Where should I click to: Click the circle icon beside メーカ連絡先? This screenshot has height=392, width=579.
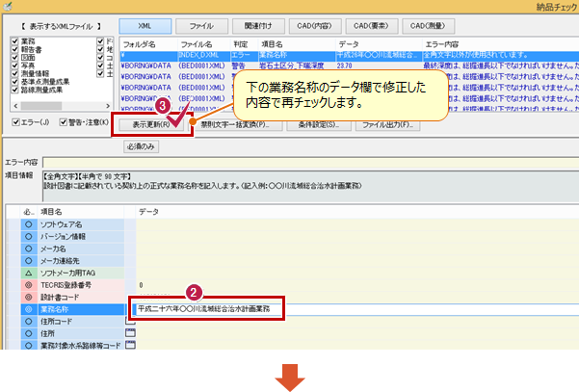point(27,260)
